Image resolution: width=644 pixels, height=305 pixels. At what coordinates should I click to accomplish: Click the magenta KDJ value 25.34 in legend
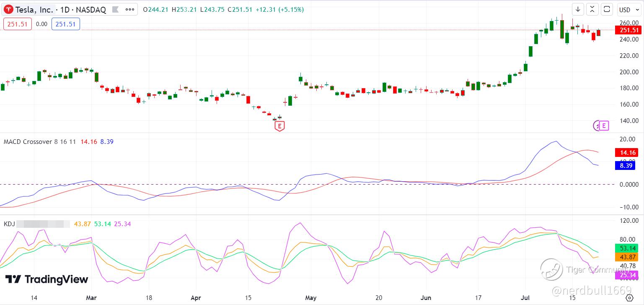point(122,224)
